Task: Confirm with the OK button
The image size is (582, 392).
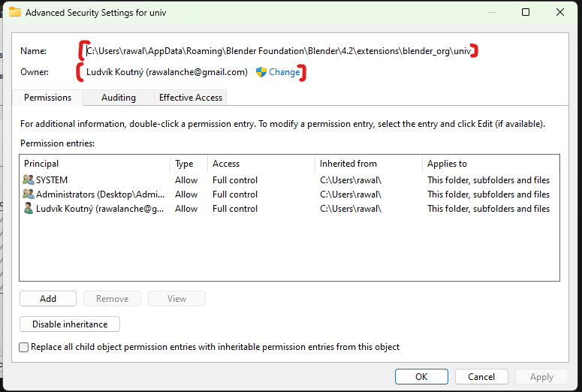Action: pyautogui.click(x=421, y=377)
